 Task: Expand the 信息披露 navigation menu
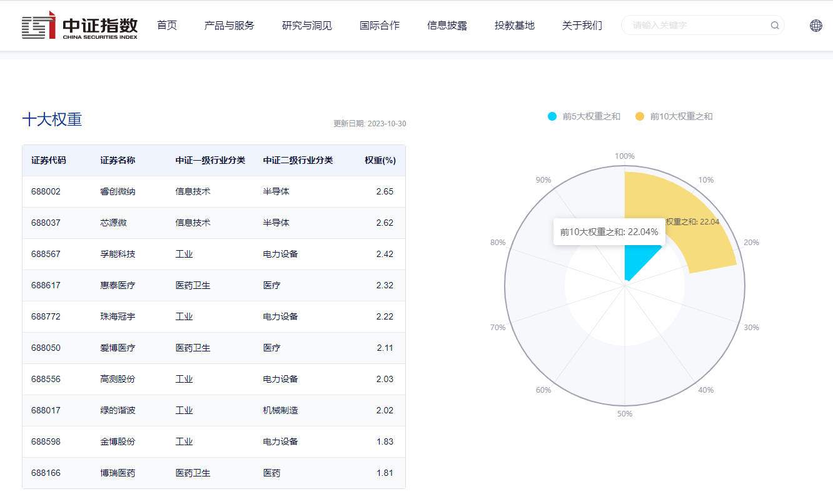pyautogui.click(x=447, y=26)
